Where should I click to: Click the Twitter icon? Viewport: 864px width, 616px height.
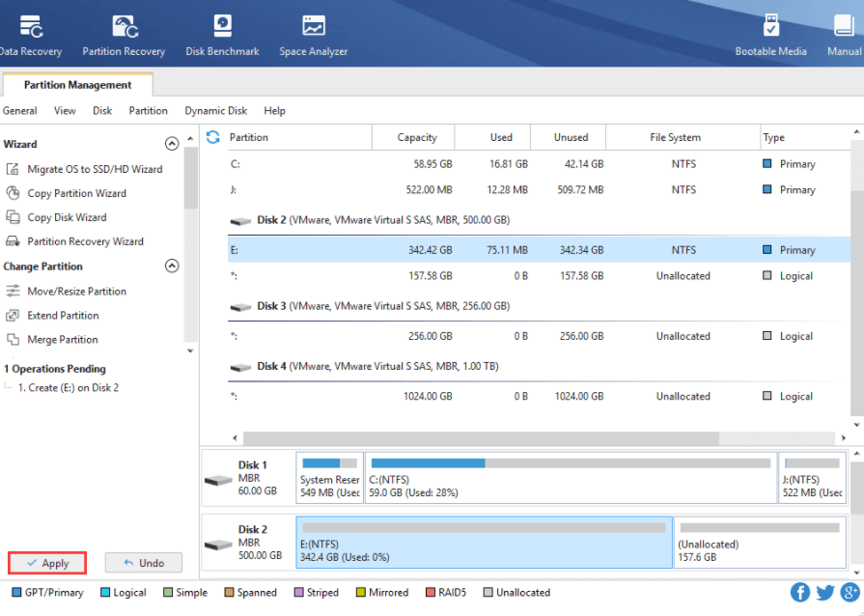pos(824,592)
